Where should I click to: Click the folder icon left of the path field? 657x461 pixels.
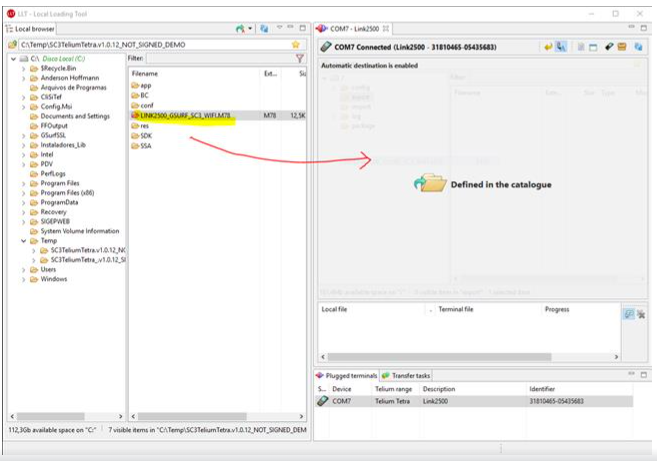pyautogui.click(x=13, y=45)
